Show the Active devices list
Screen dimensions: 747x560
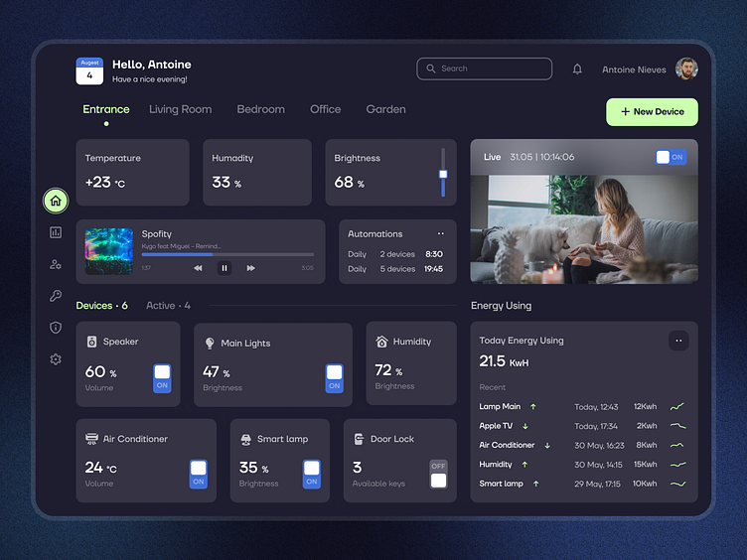[168, 306]
